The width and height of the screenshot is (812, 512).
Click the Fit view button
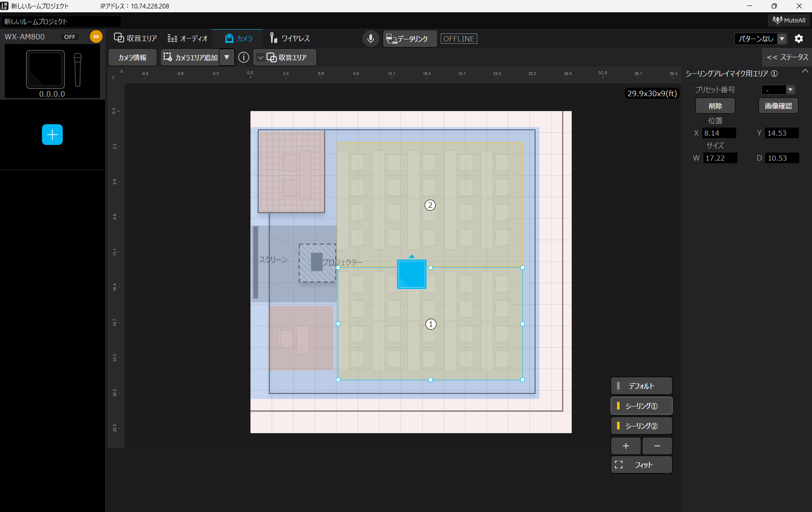point(641,465)
